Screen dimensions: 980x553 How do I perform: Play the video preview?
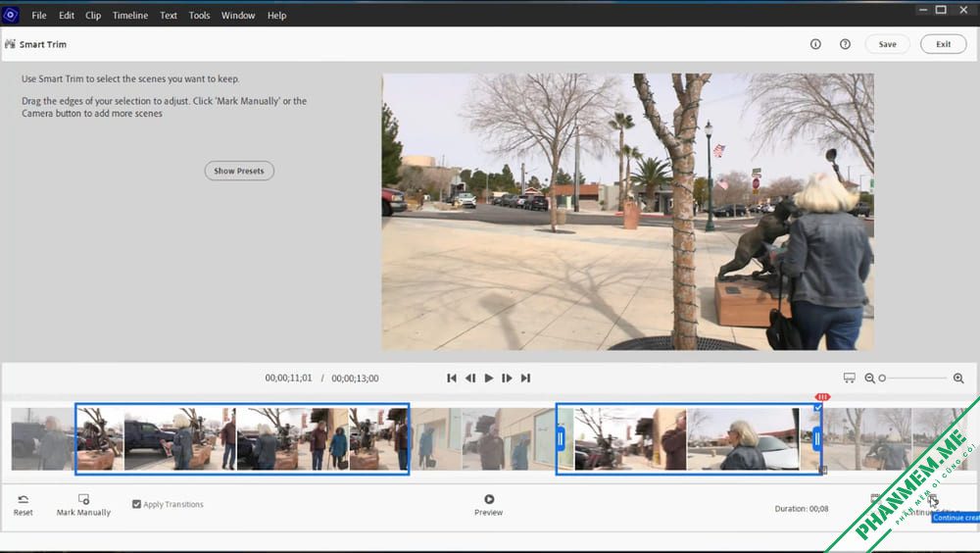click(x=489, y=377)
